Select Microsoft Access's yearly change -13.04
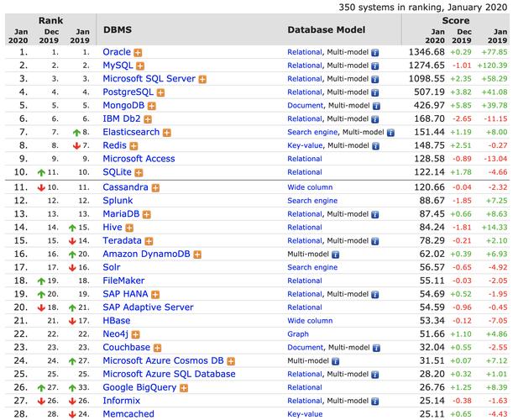The image size is (518, 420). click(x=495, y=159)
